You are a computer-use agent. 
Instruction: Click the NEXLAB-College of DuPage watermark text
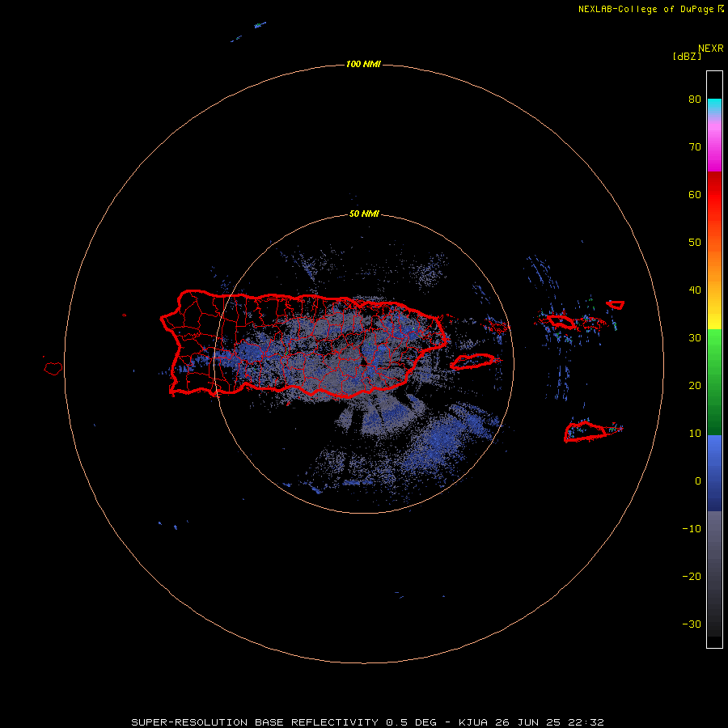point(650,9)
